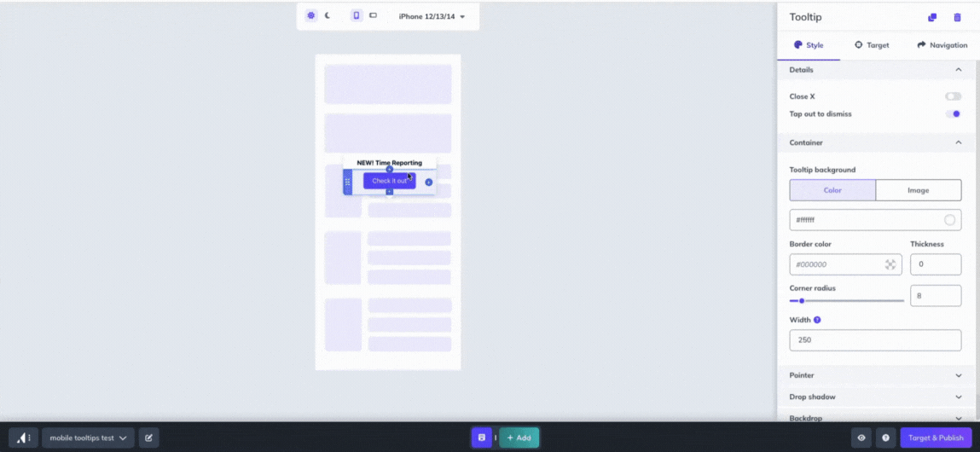
Task: Edit the #ffffff background color field
Action: (x=875, y=220)
